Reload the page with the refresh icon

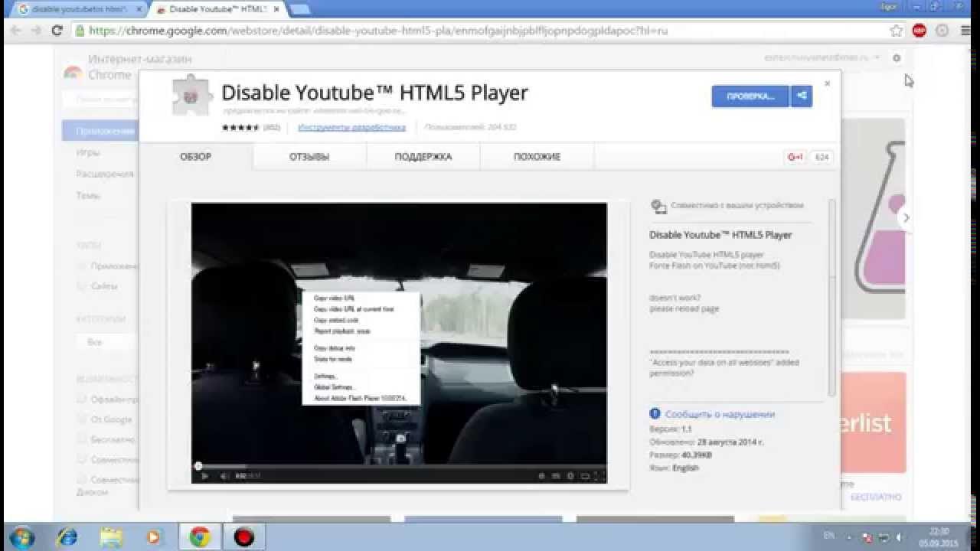[x=57, y=31]
